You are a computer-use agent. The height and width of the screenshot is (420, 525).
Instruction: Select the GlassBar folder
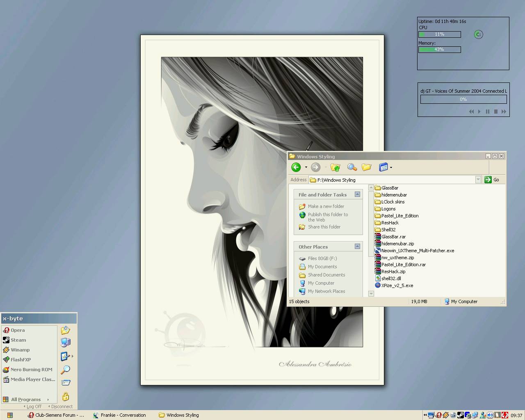pyautogui.click(x=386, y=188)
